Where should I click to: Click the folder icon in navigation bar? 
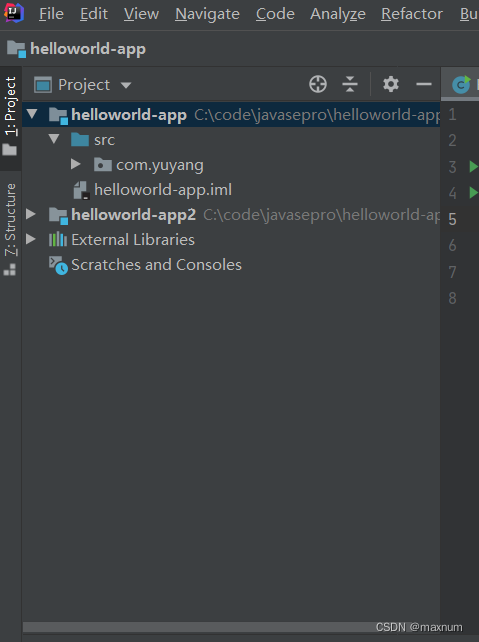pos(16,49)
